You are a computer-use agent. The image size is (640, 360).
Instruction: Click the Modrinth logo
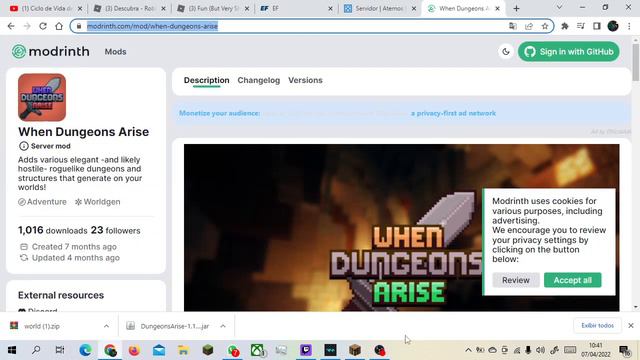point(50,51)
